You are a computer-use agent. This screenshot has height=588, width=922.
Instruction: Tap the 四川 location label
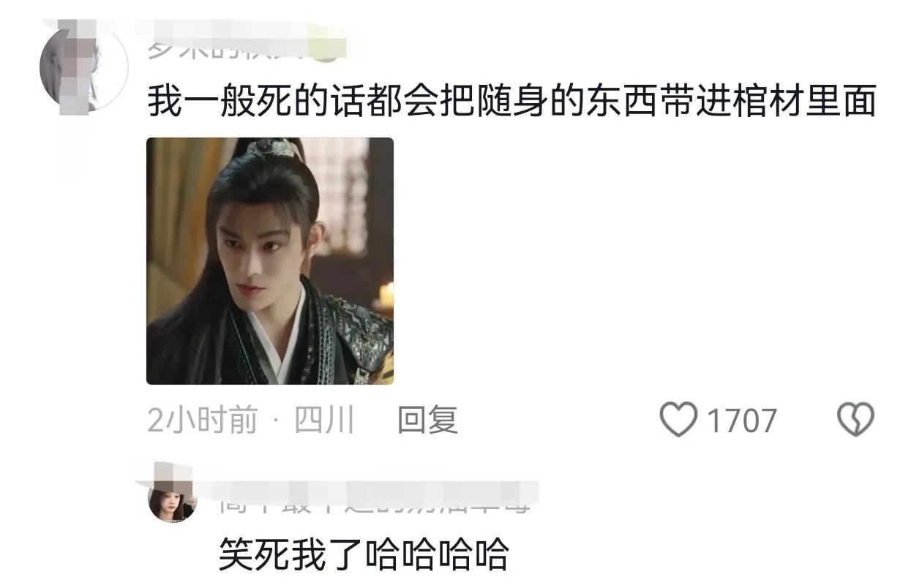(x=324, y=421)
